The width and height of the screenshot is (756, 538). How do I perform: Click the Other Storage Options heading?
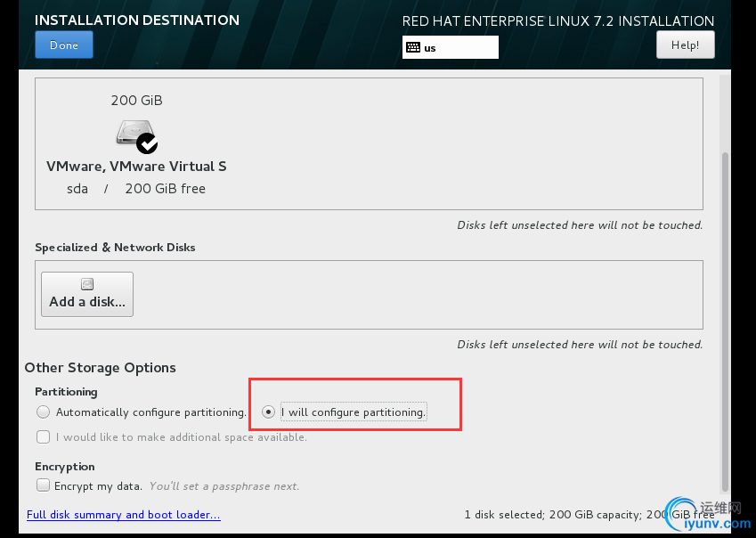[101, 368]
